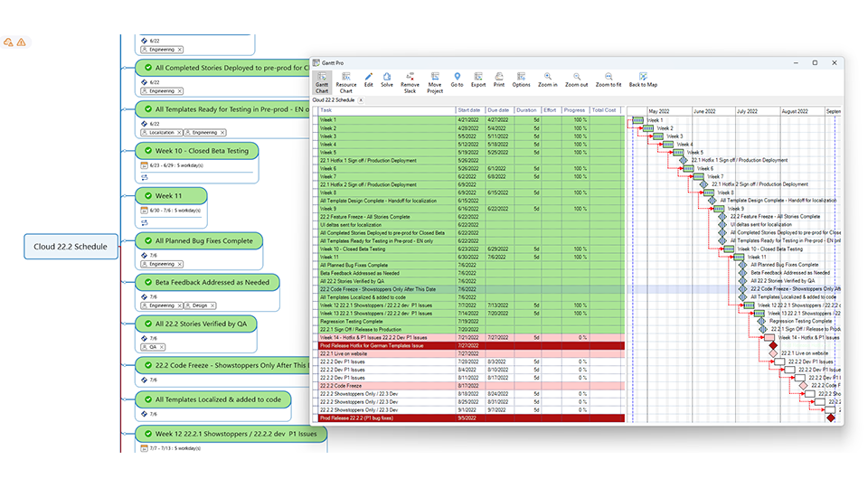868x488 pixels.
Task: Click Back to Map
Action: point(643,80)
